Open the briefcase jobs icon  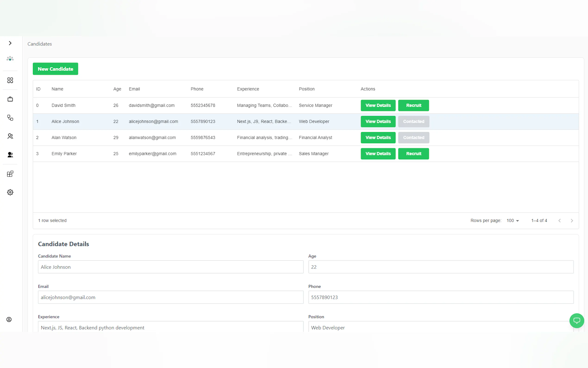click(10, 99)
